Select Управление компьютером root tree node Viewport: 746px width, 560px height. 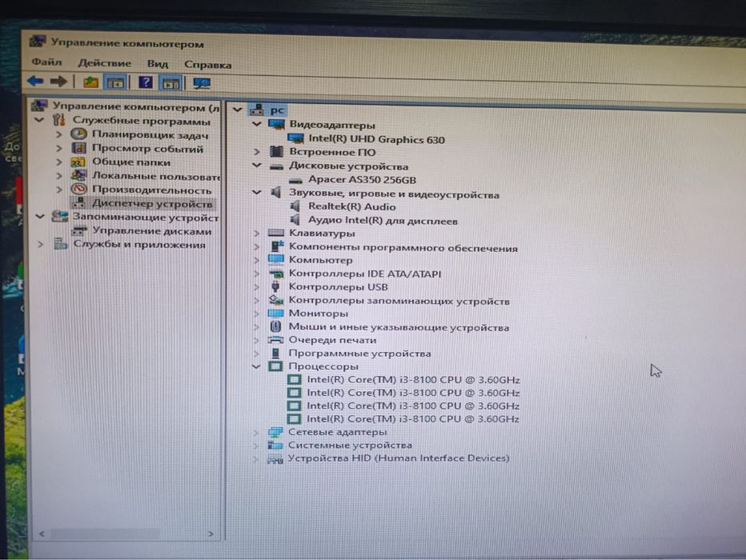pyautogui.click(x=136, y=106)
